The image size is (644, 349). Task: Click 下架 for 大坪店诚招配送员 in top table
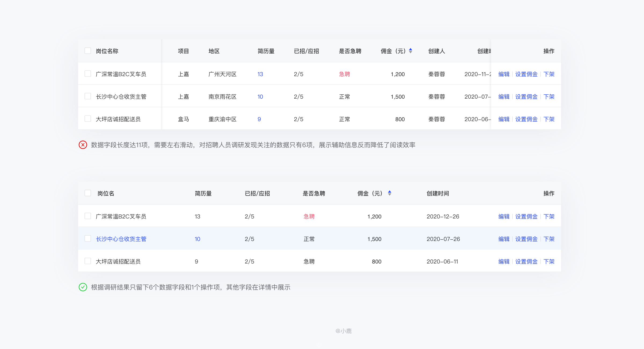tap(549, 119)
